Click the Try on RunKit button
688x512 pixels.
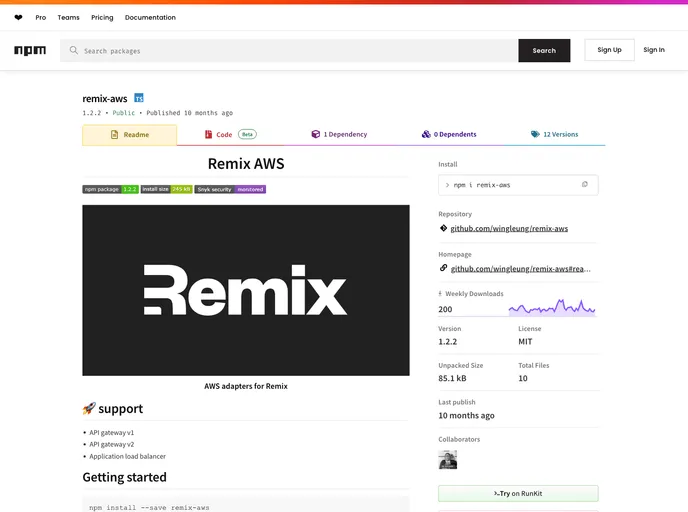click(x=518, y=494)
